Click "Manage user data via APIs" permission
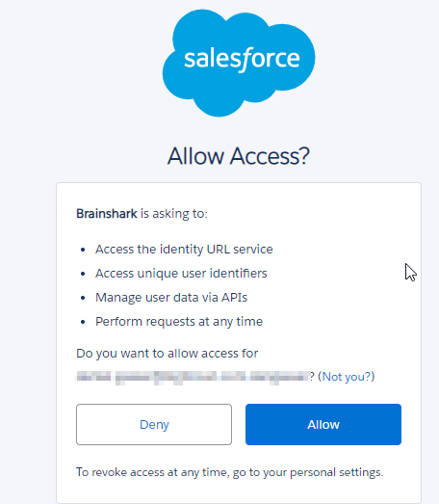The image size is (439, 504). [x=171, y=298]
